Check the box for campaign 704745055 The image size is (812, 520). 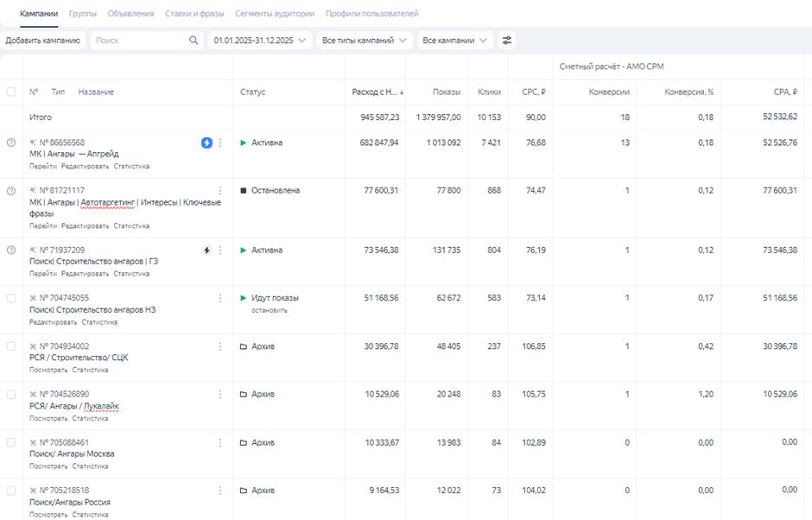11,298
